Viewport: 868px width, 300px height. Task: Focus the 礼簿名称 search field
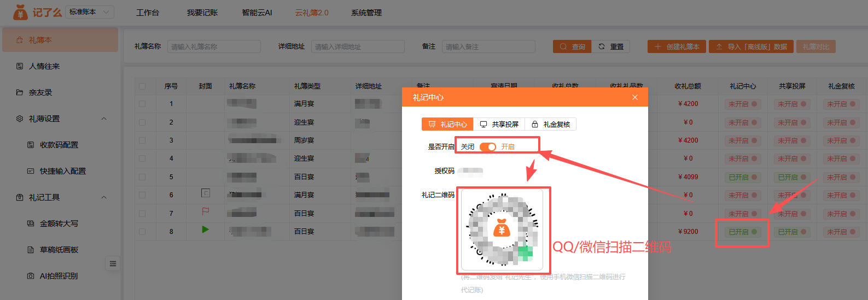click(x=214, y=46)
